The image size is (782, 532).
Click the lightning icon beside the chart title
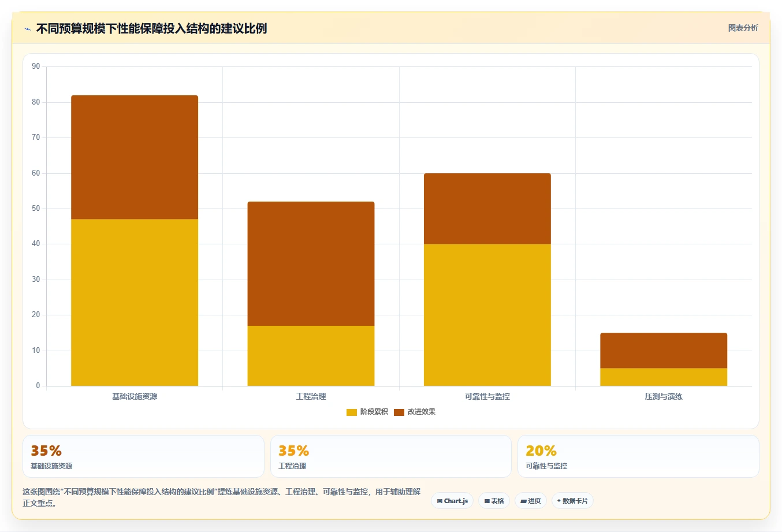pos(27,29)
